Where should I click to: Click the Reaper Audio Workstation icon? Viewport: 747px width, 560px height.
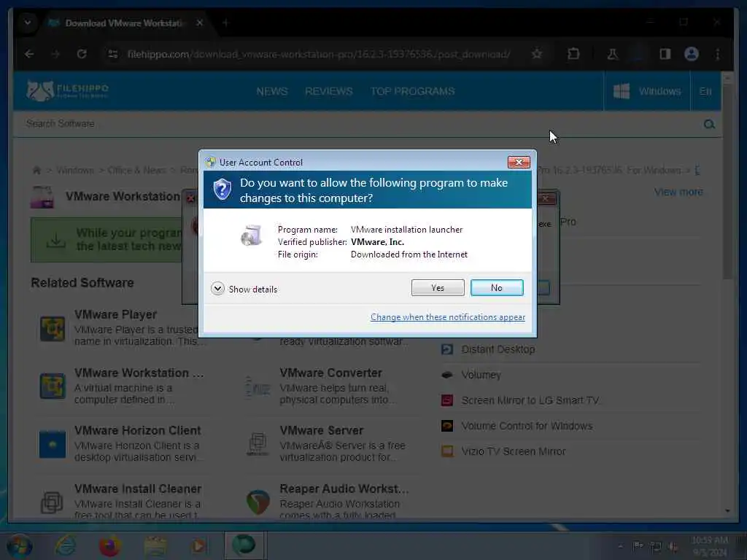[258, 502]
